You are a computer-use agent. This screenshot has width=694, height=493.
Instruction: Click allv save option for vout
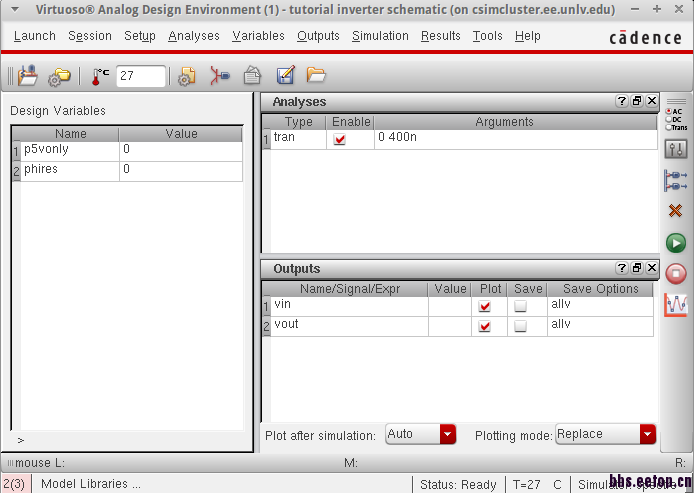pos(600,327)
